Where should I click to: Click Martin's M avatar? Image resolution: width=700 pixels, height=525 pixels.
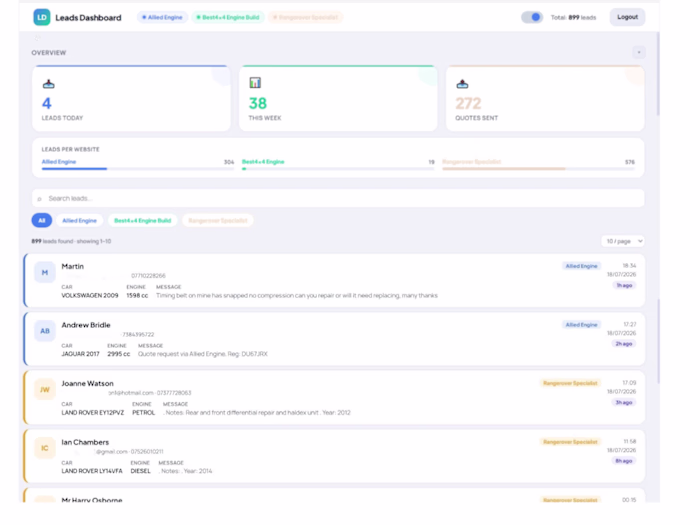click(45, 272)
